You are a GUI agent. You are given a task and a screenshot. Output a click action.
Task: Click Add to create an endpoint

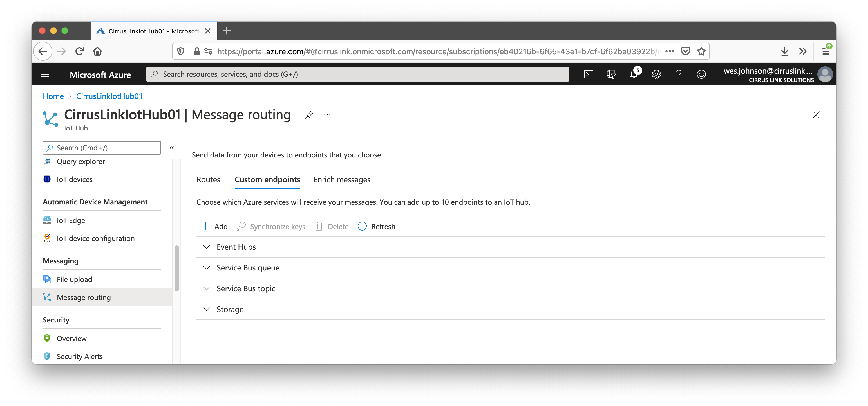pos(214,226)
